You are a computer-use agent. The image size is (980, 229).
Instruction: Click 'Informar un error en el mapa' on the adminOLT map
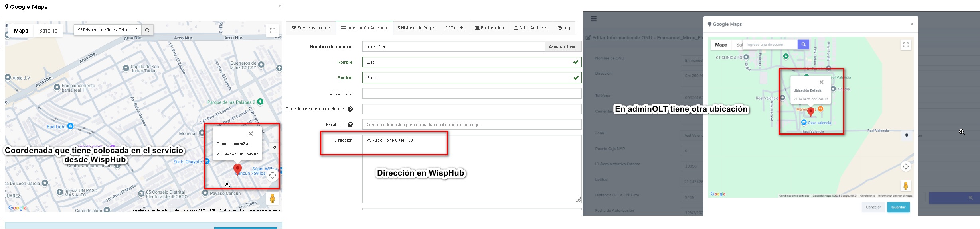(895, 196)
